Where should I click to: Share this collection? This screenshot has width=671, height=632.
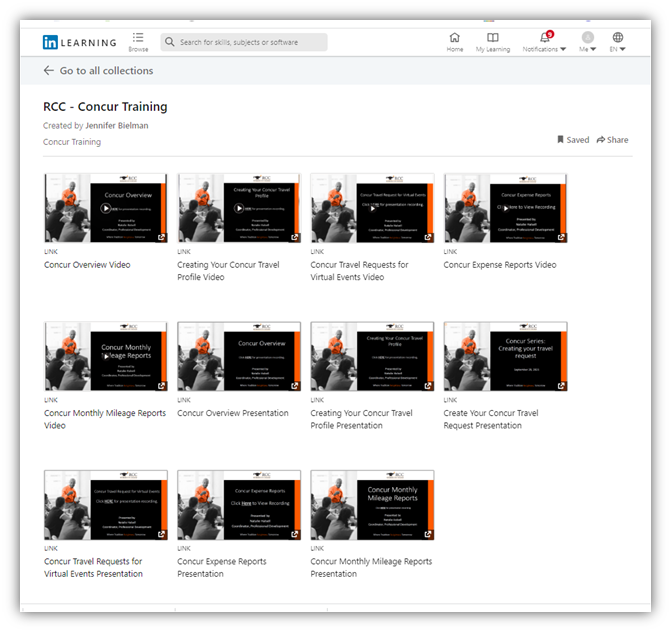[613, 140]
